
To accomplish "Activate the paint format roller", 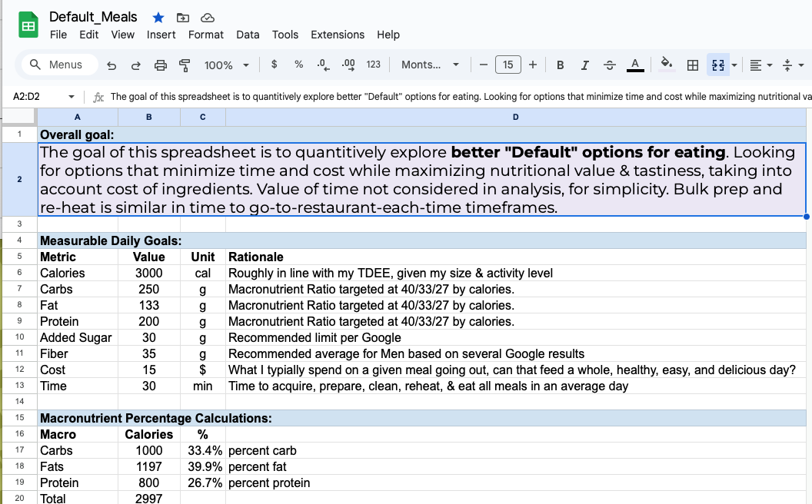I will click(x=185, y=65).
